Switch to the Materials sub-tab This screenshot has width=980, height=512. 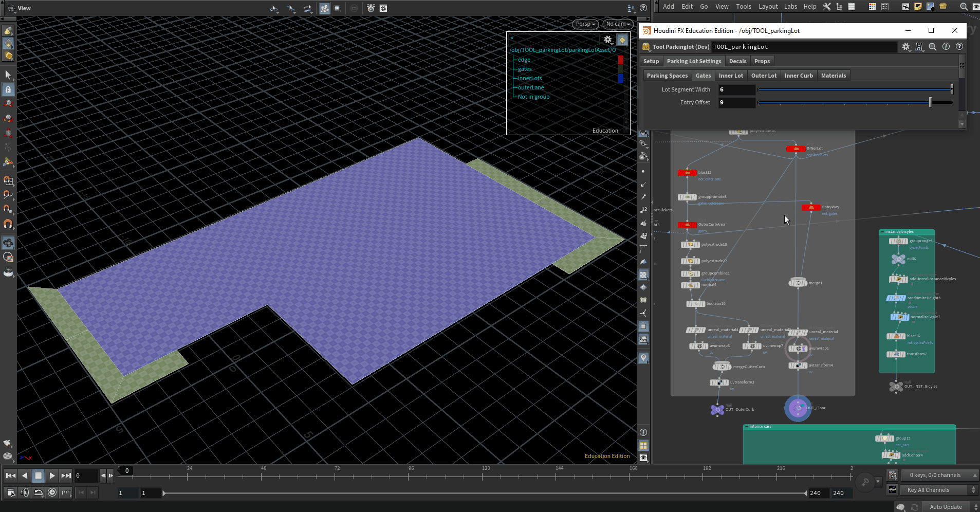click(833, 76)
